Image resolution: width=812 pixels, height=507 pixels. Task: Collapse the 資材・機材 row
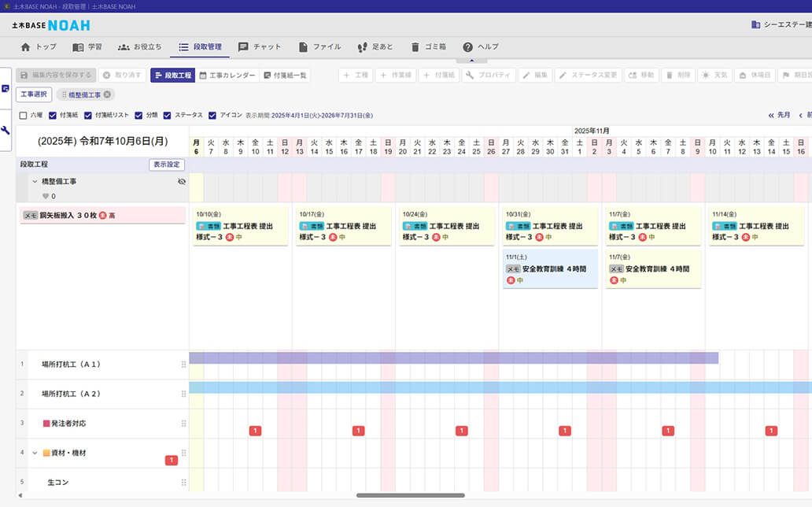tap(35, 453)
